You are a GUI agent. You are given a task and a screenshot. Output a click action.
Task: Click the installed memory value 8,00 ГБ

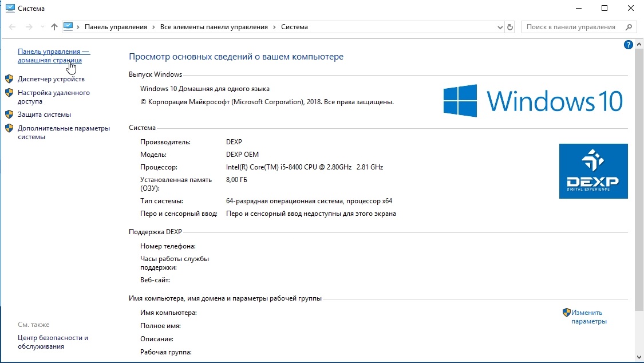(x=236, y=179)
